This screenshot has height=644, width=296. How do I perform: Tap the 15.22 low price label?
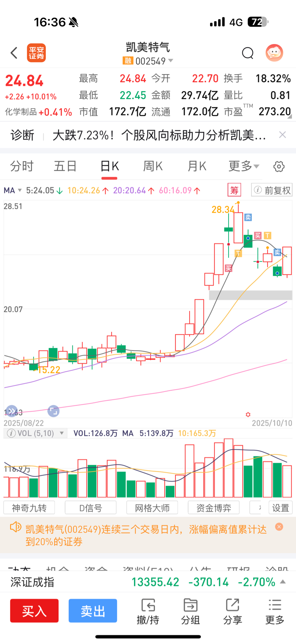pos(49,370)
